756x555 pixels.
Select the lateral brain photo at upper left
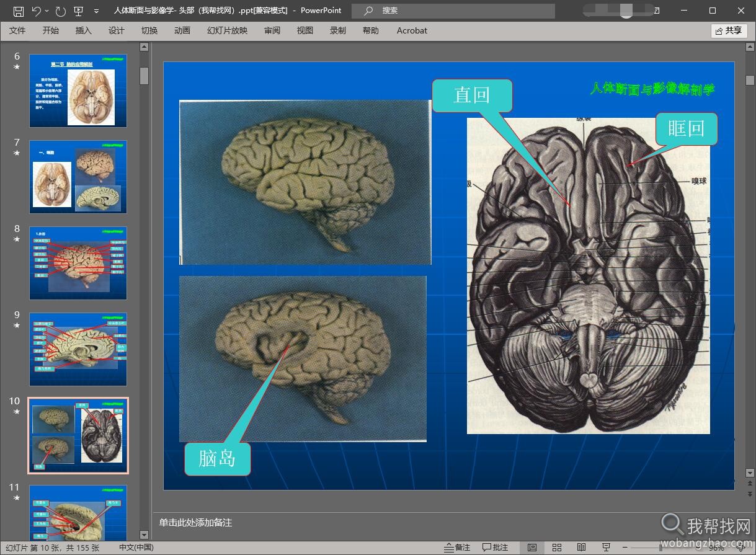point(305,182)
